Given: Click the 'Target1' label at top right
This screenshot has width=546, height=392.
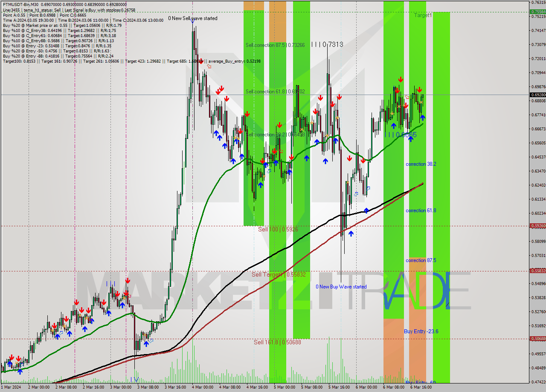Looking at the screenshot, I should point(423,15).
